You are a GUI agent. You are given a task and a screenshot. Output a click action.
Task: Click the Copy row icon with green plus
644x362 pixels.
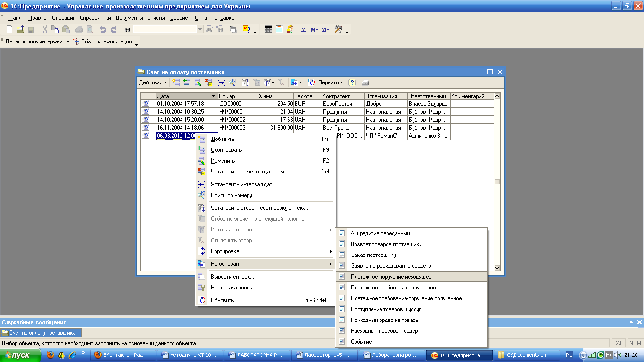[x=187, y=82]
